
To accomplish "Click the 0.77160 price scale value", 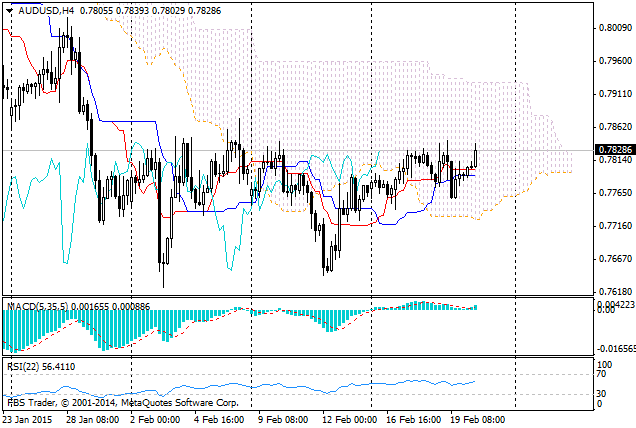I will 615,226.
